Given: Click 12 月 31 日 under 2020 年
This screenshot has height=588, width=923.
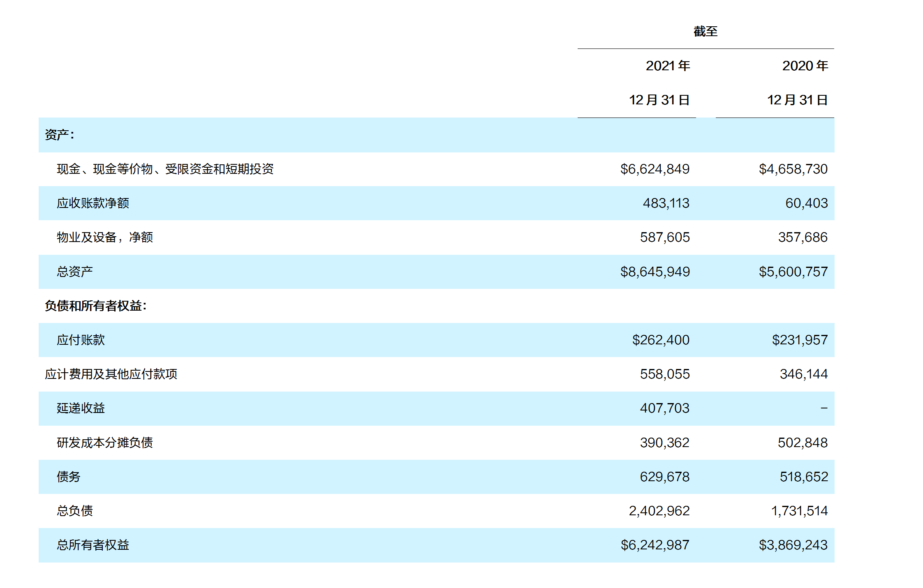Looking at the screenshot, I should pos(797,100).
